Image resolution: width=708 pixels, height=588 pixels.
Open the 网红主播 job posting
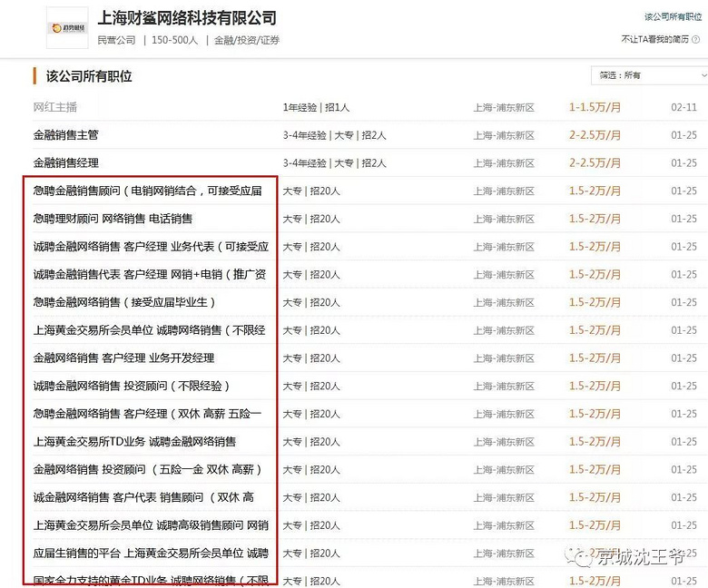[55, 107]
